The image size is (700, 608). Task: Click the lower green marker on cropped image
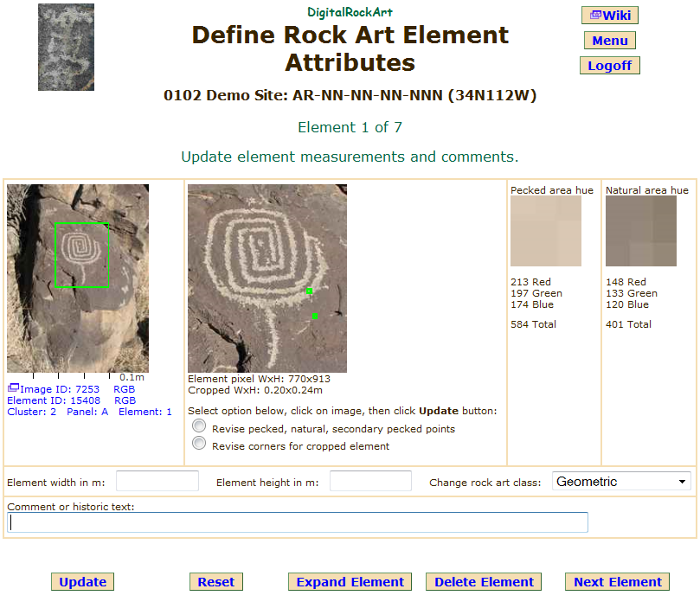315,317
